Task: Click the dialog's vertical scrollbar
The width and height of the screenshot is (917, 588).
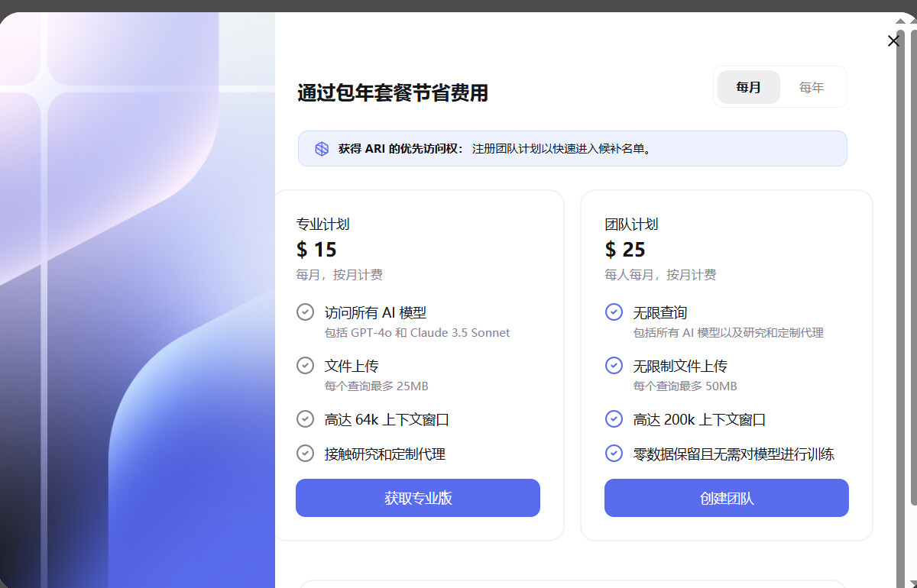Action: tap(912, 267)
